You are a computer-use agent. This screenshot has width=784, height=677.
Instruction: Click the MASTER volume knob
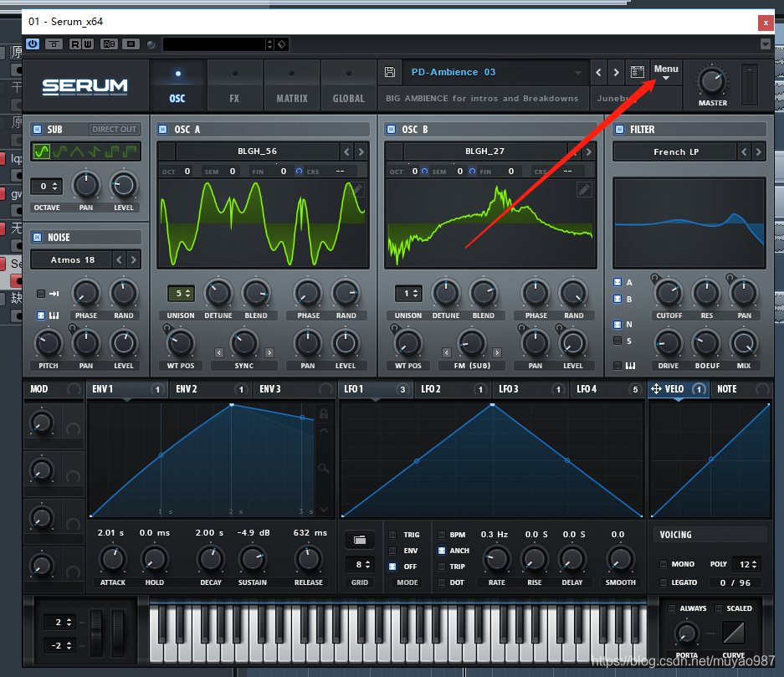(712, 82)
